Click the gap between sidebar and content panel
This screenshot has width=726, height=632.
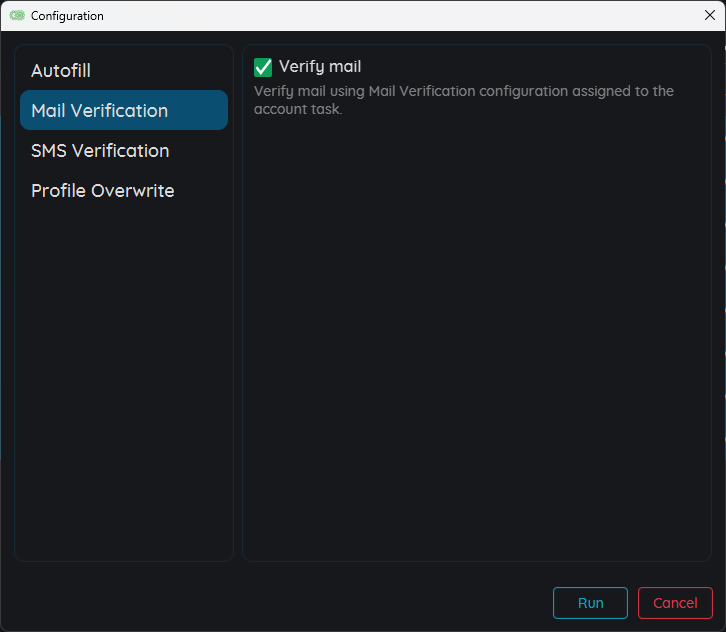pyautogui.click(x=238, y=300)
